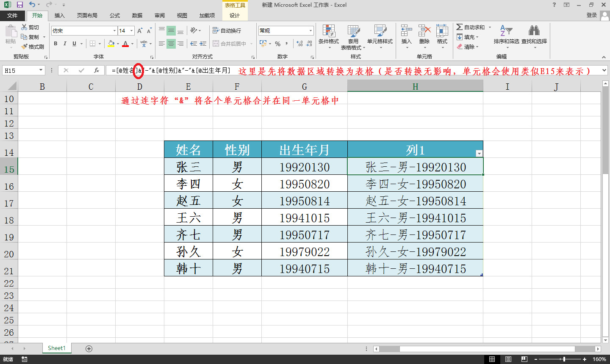This screenshot has width=610, height=364.
Task: Click AutoSum (自动求和)
Action: pyautogui.click(x=470, y=27)
